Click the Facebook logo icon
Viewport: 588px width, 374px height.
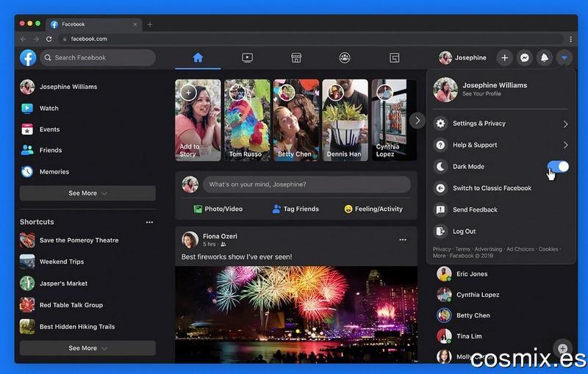[x=28, y=58]
